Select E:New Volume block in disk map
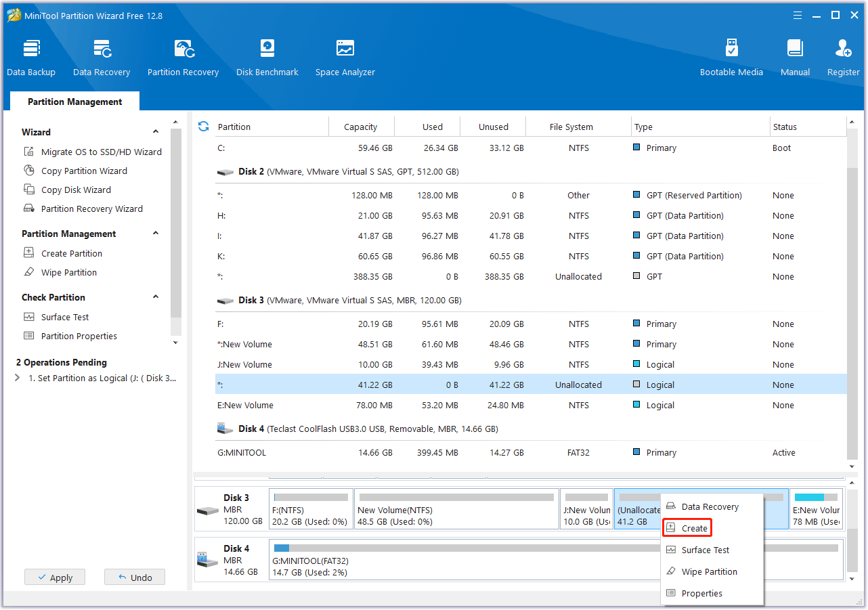 click(x=816, y=509)
